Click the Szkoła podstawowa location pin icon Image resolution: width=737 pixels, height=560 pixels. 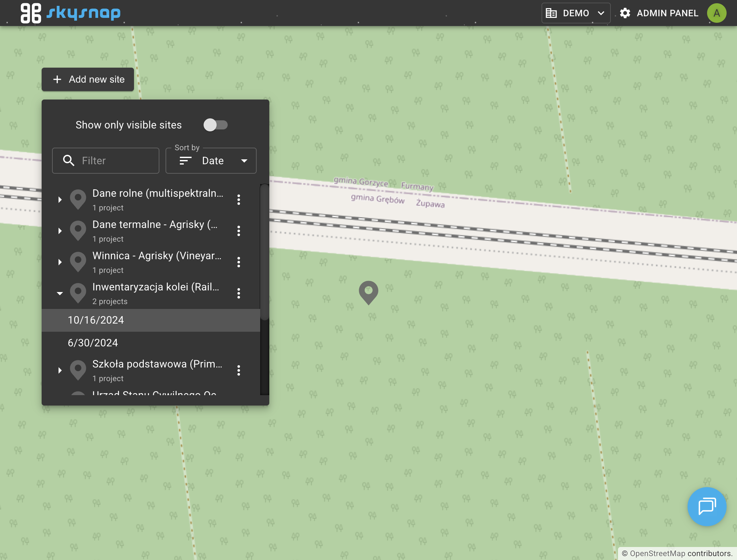coord(78,370)
